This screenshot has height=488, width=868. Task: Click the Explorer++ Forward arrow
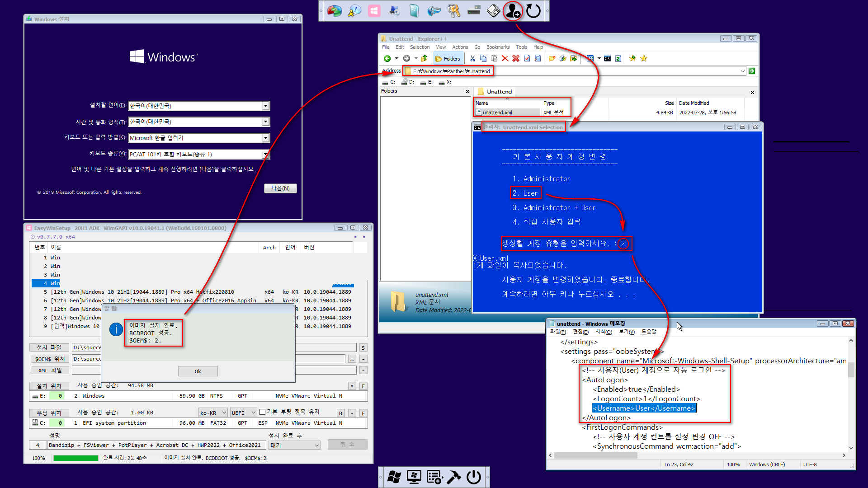pyautogui.click(x=406, y=58)
